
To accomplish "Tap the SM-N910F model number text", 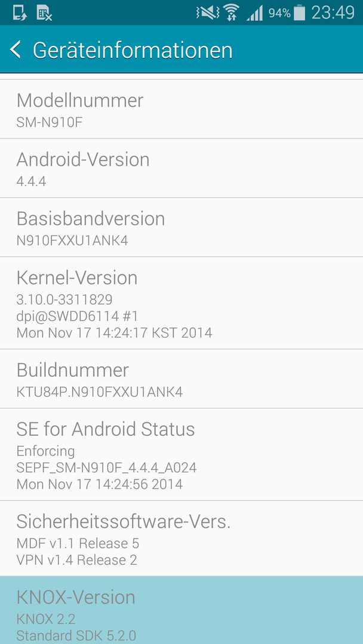I will [50, 122].
